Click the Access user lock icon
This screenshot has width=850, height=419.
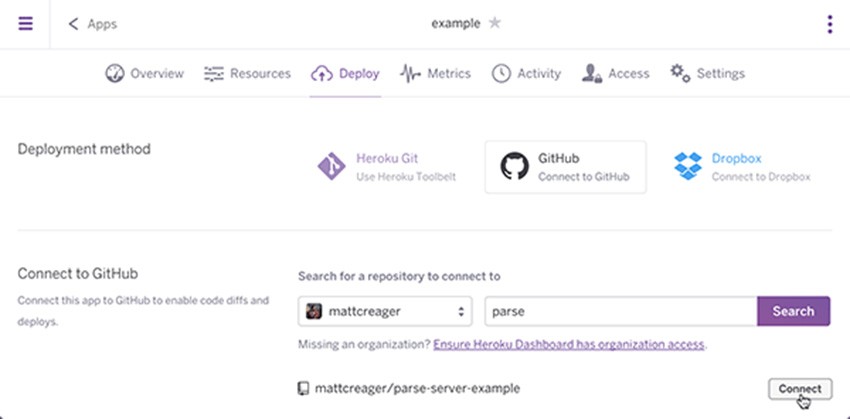click(591, 73)
